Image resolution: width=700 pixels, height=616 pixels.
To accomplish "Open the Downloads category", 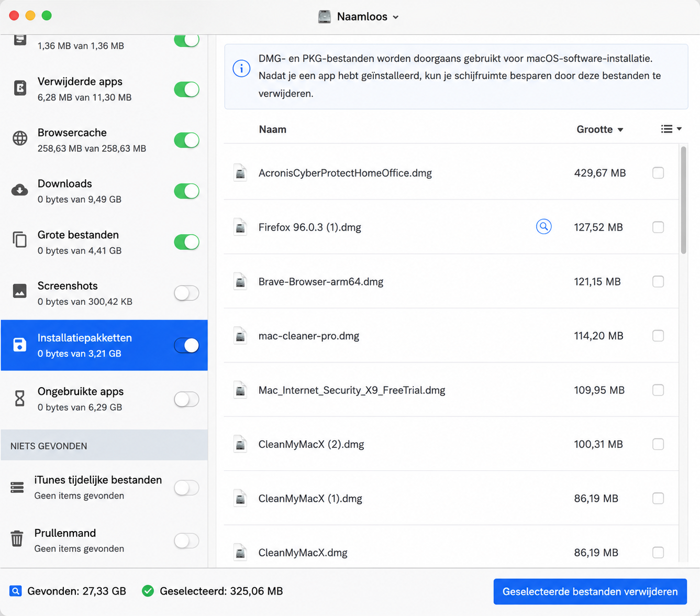I will tap(105, 191).
